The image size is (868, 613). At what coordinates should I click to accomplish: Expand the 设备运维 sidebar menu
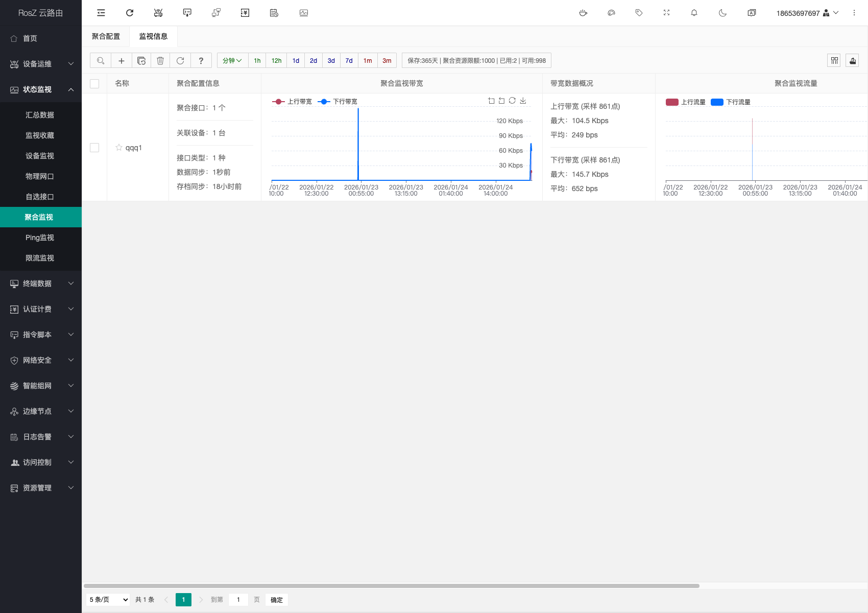pyautogui.click(x=41, y=64)
